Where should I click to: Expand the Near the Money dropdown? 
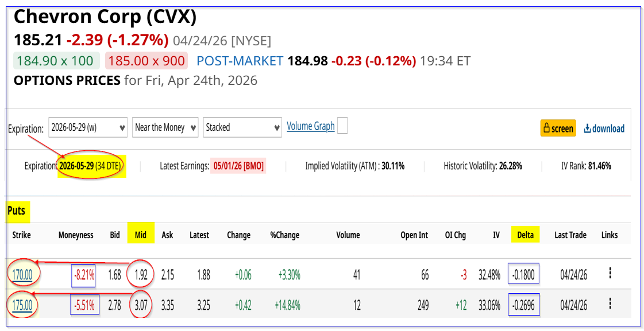165,127
